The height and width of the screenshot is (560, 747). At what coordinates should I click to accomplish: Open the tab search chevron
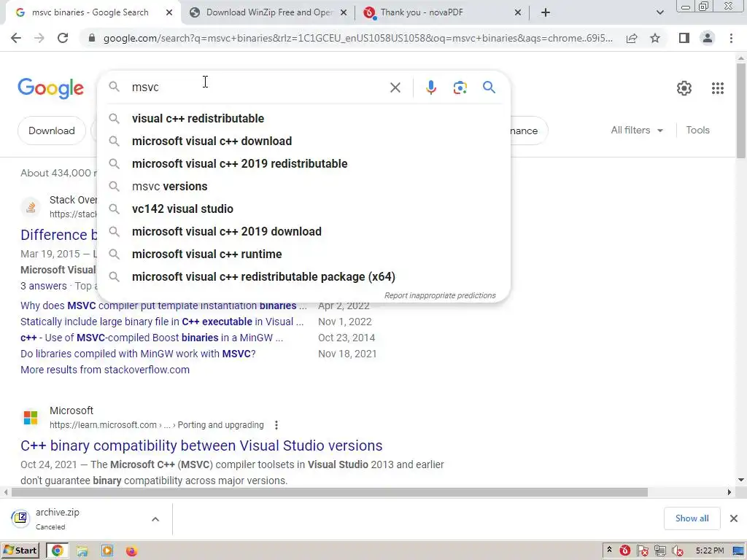click(659, 12)
